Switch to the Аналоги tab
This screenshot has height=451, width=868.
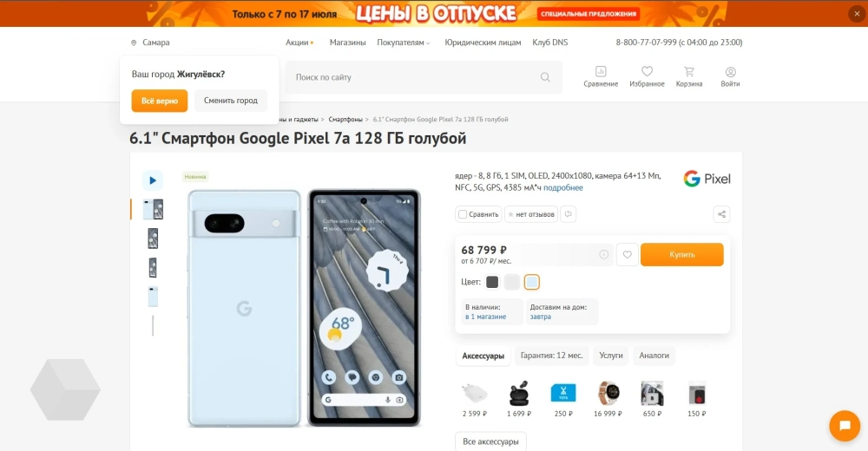click(x=654, y=356)
